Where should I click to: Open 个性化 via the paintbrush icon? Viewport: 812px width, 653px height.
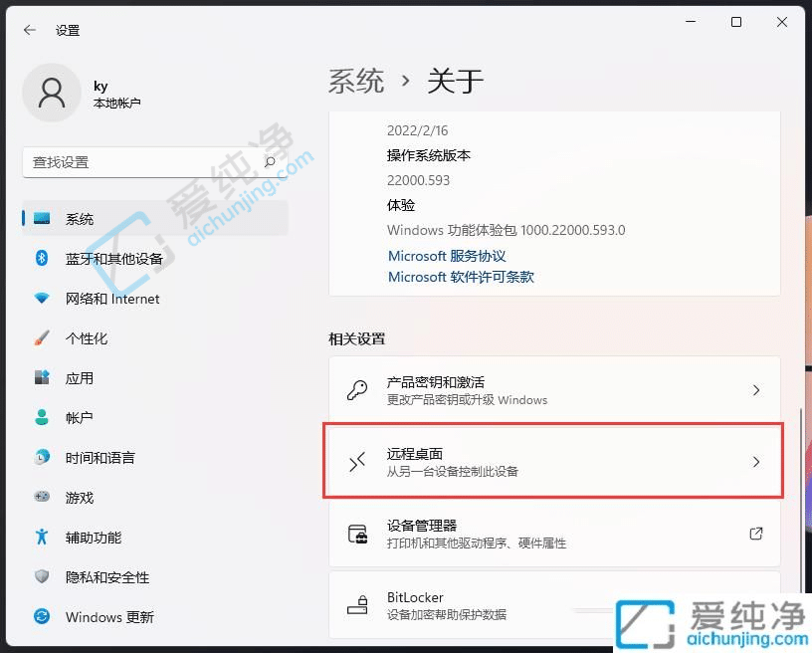40,338
